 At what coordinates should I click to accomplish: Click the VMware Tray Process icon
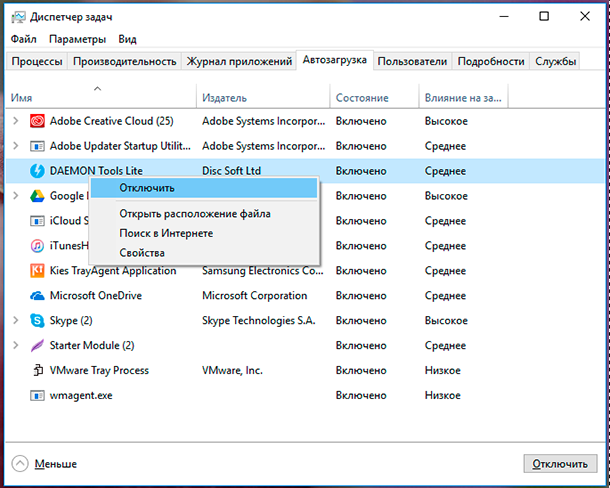(x=37, y=370)
